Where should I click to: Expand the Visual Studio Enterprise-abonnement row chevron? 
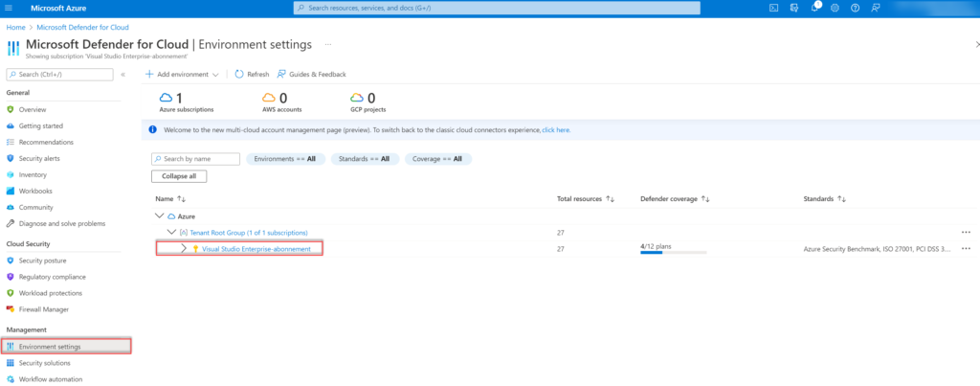[184, 249]
